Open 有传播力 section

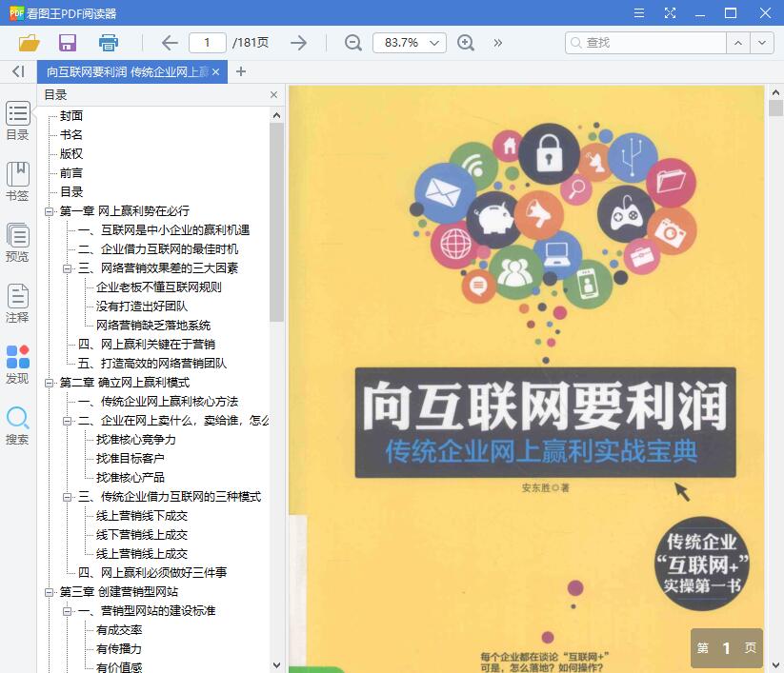(119, 649)
